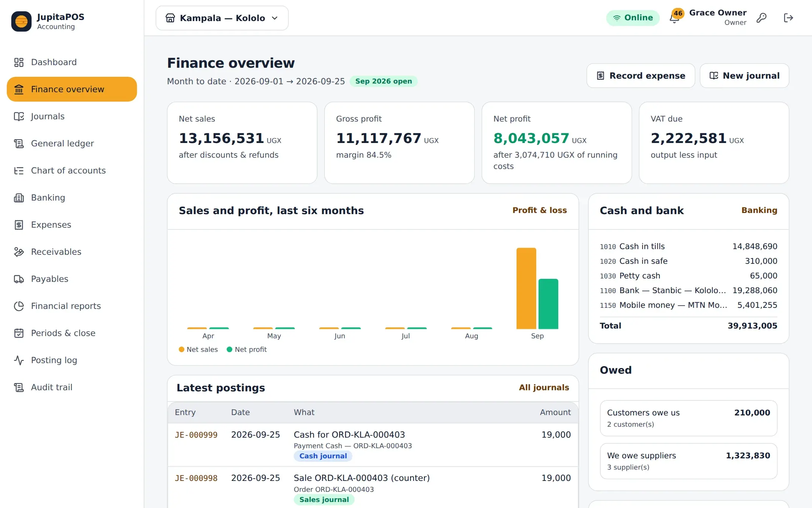This screenshot has width=812, height=508.
Task: Click the Online status badge
Action: click(633, 18)
